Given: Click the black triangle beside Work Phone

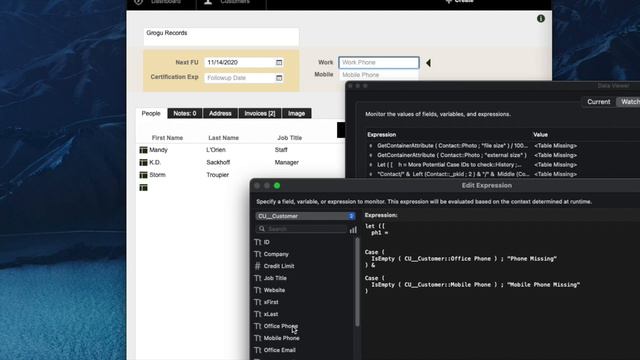Looking at the screenshot, I should click(428, 63).
